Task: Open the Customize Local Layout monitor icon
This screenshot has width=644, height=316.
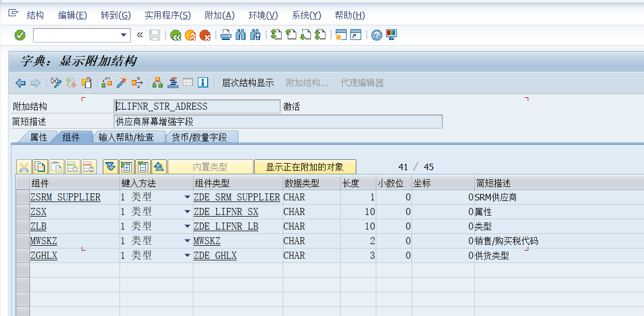Action: pyautogui.click(x=391, y=35)
